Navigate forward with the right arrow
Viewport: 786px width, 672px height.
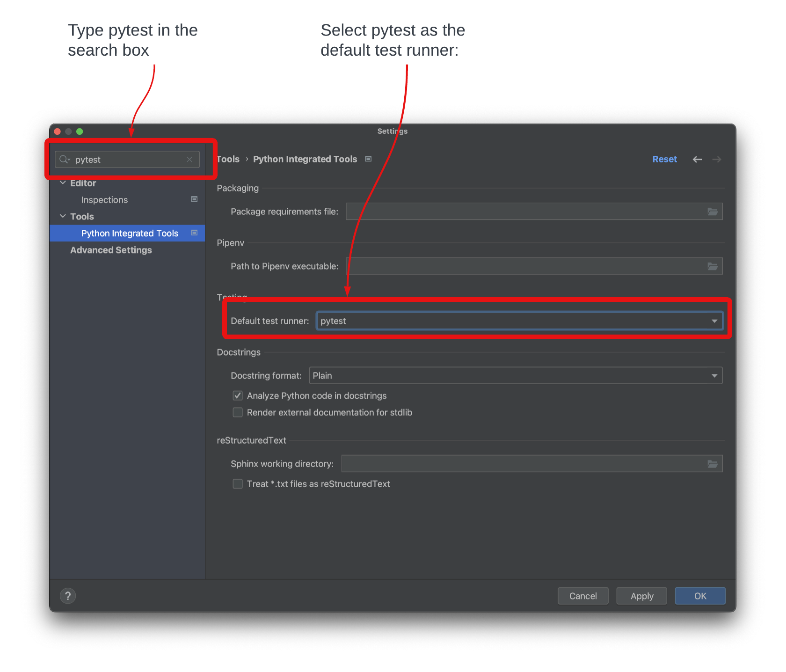coord(716,159)
